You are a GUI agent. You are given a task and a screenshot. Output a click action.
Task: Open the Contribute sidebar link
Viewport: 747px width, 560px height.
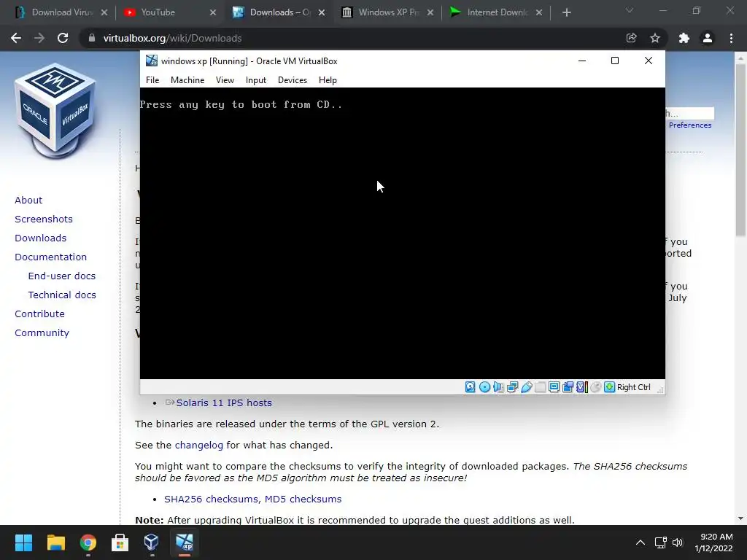point(39,314)
